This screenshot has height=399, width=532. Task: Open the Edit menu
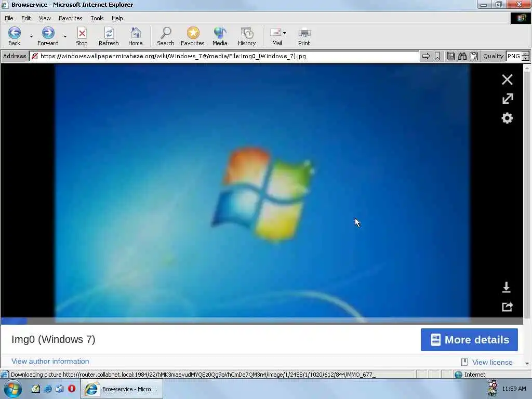[x=26, y=18]
